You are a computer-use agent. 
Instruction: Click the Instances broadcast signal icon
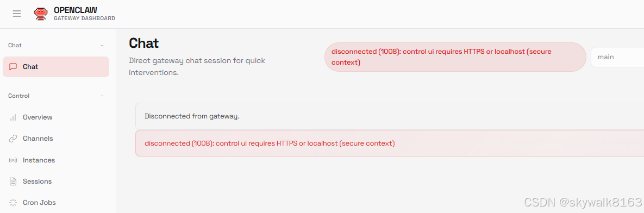click(13, 160)
